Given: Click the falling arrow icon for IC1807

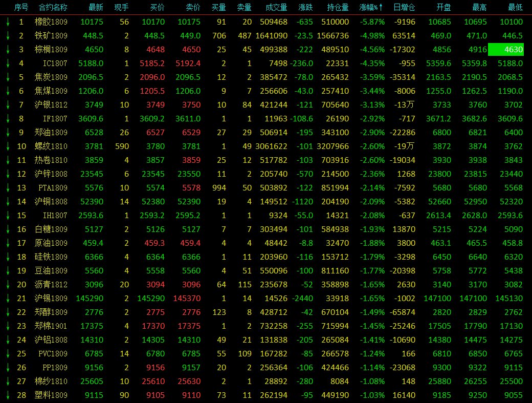Looking at the screenshot, I should (8, 63).
